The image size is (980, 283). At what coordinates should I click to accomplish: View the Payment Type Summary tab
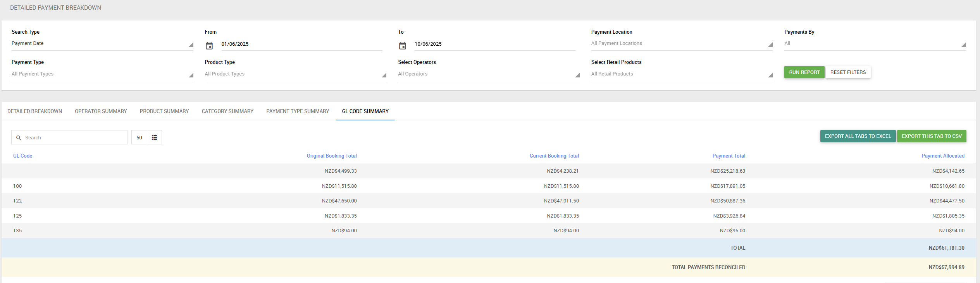pyautogui.click(x=298, y=111)
